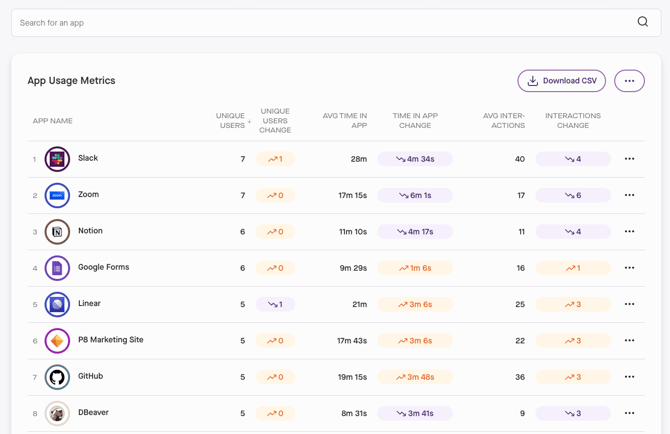Download the metrics as CSV

click(x=561, y=81)
